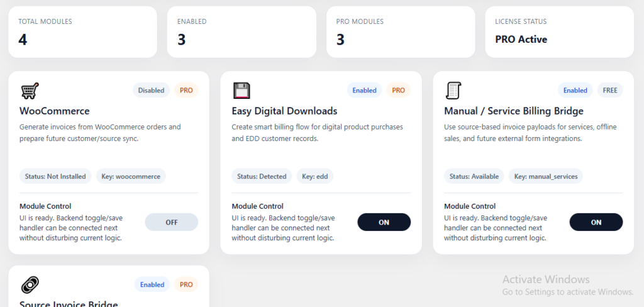Click the PRO Modules stat card

[x=401, y=31]
